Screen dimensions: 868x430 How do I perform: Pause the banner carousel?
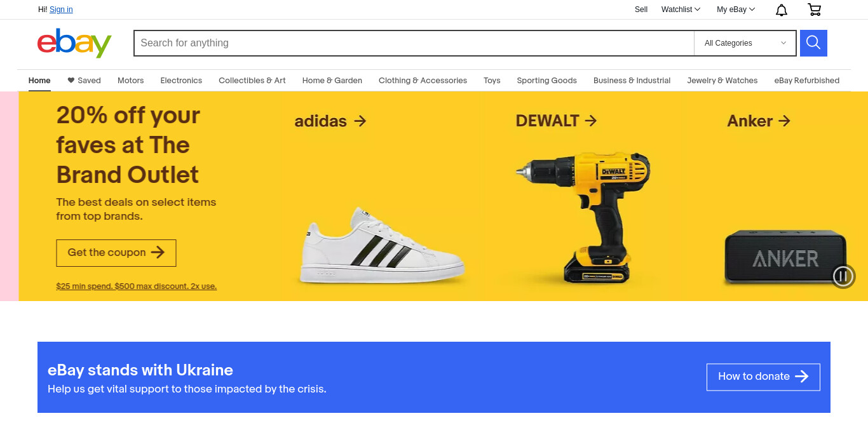(x=844, y=276)
